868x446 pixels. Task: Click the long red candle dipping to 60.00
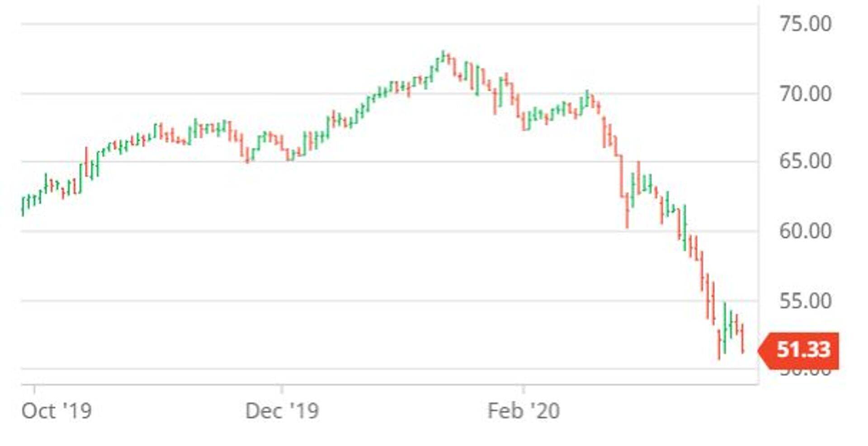pyautogui.click(x=627, y=211)
